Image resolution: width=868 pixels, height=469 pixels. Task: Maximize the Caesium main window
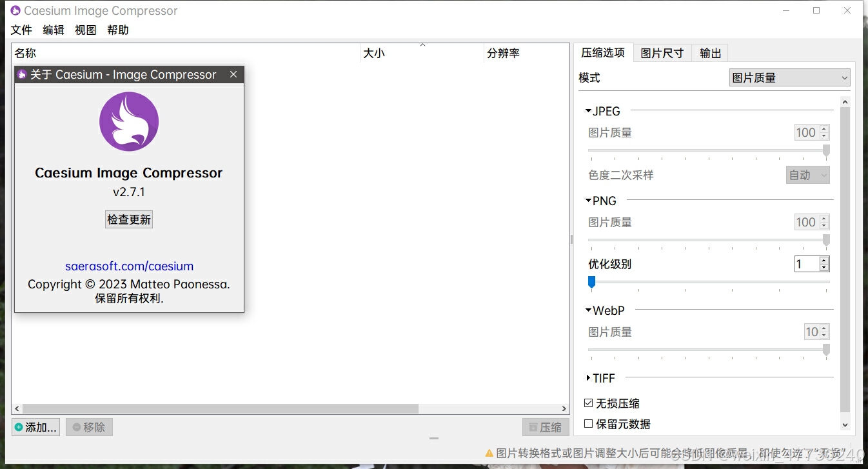816,10
